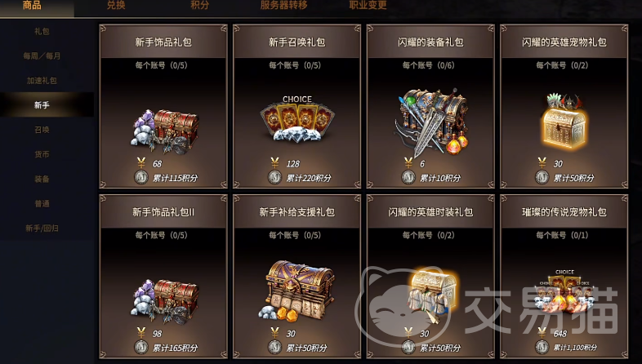
Task: Choose the 召唤 sidebar category
Action: pyautogui.click(x=42, y=129)
